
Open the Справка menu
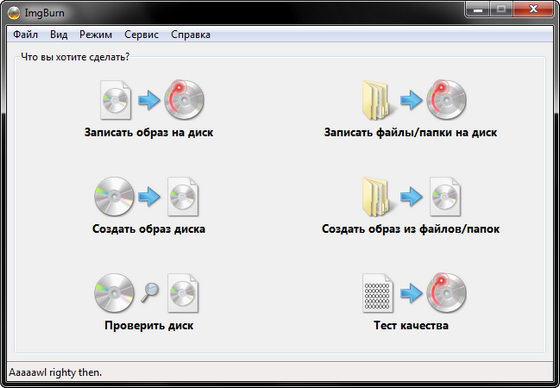pyautogui.click(x=190, y=35)
